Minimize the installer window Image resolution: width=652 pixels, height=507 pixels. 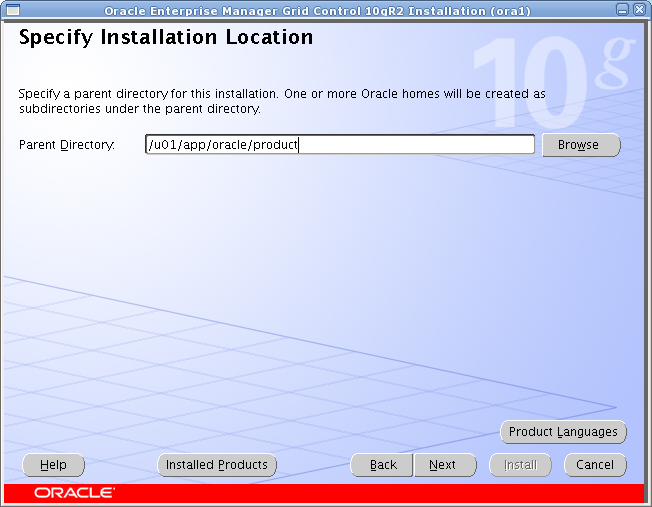622,10
